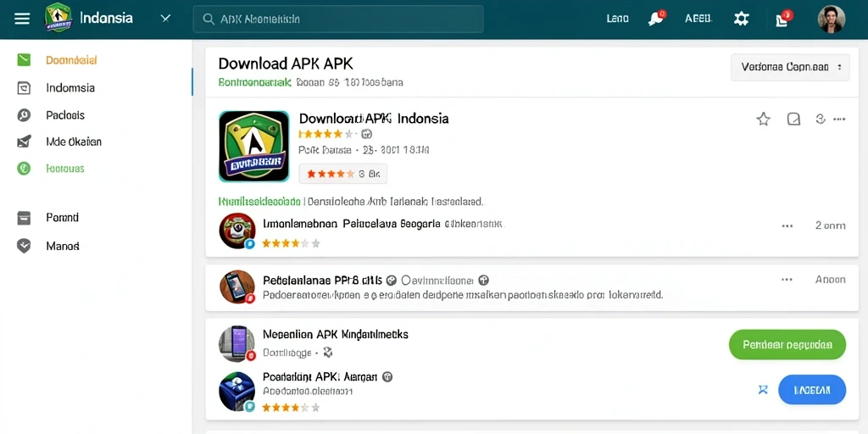Open three-dot options on the Pebelanlanae row

[787, 280]
